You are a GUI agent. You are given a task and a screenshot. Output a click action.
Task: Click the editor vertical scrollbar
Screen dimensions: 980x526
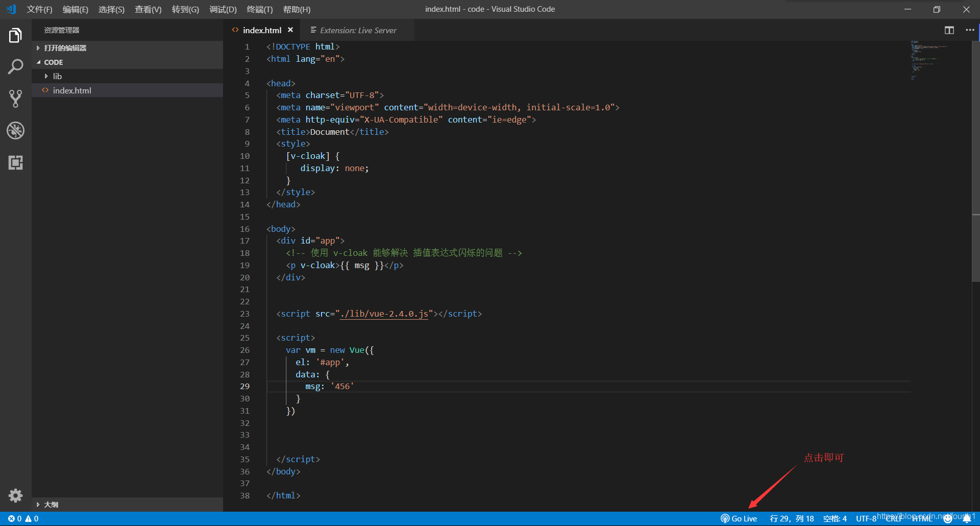coord(975,161)
